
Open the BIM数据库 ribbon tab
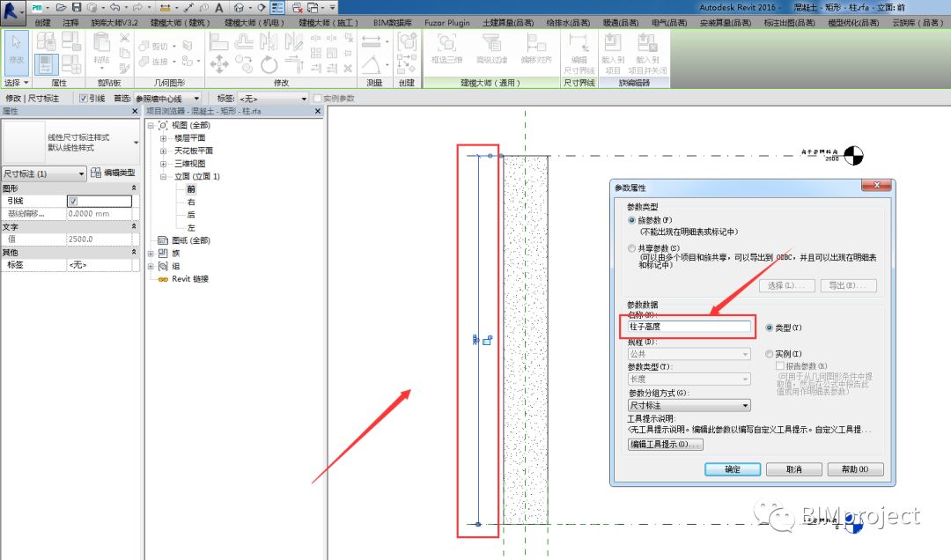(393, 22)
